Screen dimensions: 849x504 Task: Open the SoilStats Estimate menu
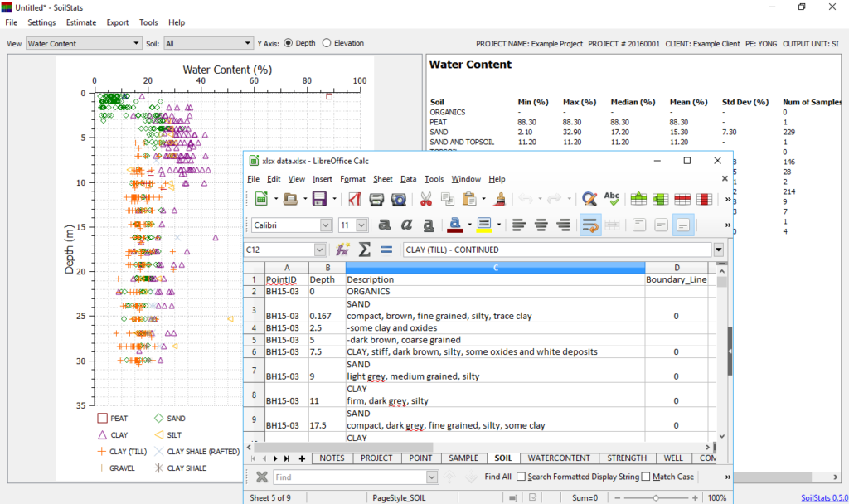coord(81,22)
